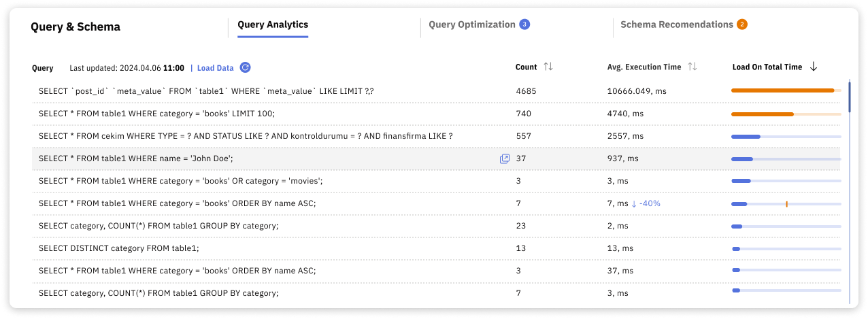Click the refresh icon next to Load Data
This screenshot has width=868, height=319.
[246, 67]
